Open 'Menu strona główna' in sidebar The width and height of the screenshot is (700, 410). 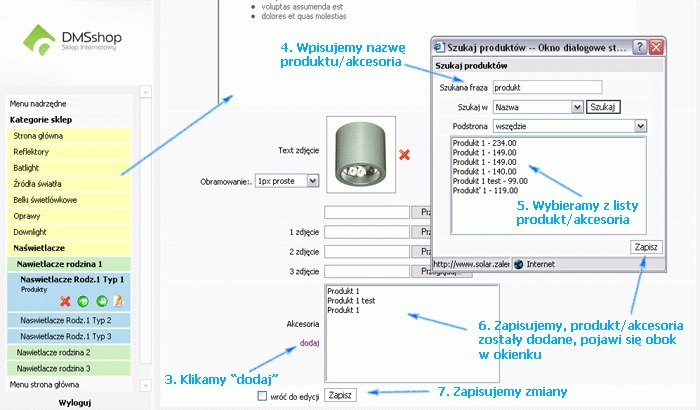click(x=69, y=385)
